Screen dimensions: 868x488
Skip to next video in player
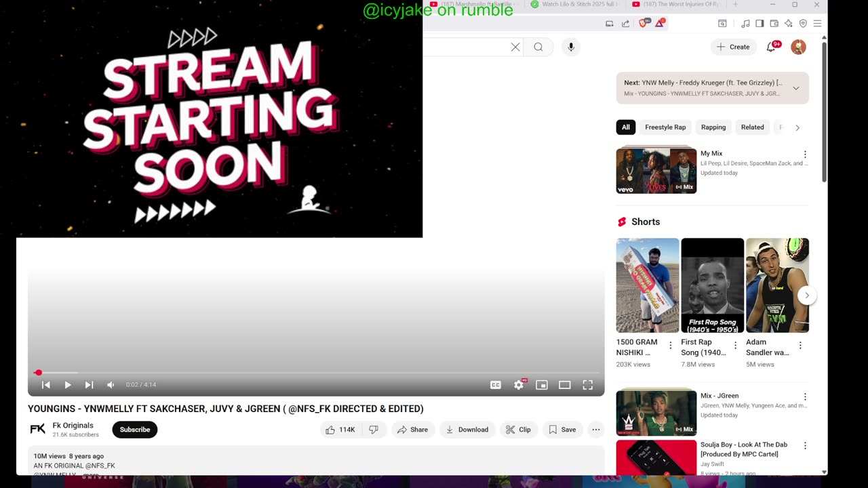coord(89,385)
